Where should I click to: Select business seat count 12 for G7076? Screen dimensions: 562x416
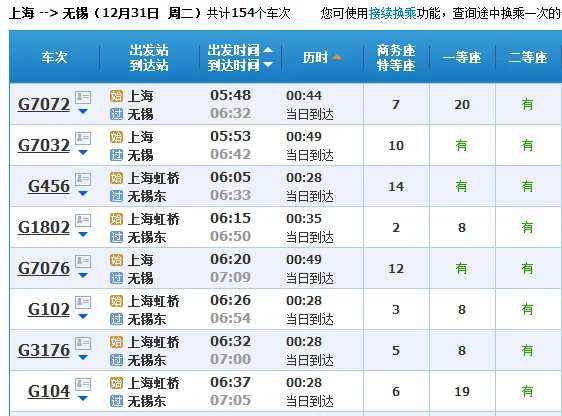(396, 268)
